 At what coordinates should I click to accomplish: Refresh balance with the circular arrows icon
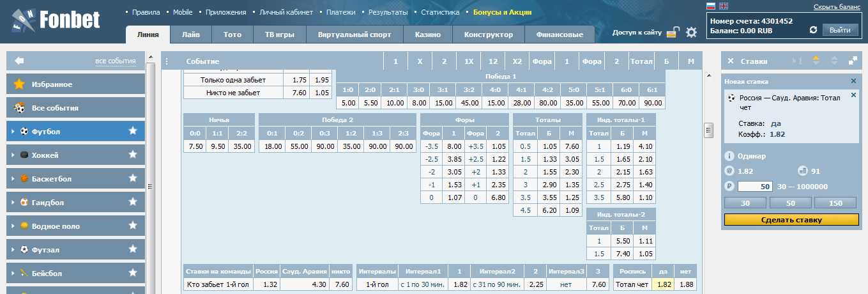(813, 30)
